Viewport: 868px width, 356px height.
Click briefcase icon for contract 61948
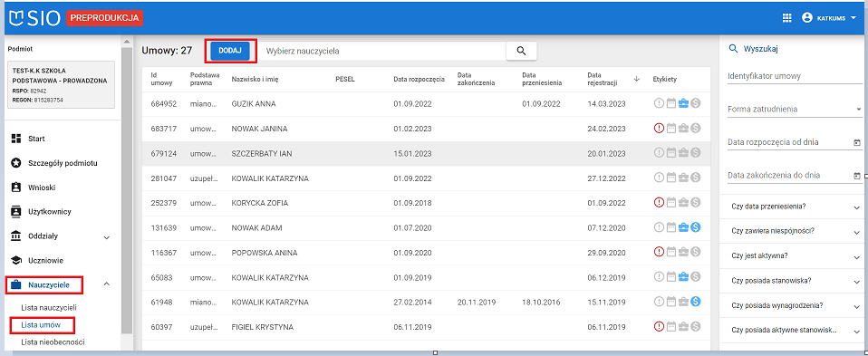click(x=683, y=302)
